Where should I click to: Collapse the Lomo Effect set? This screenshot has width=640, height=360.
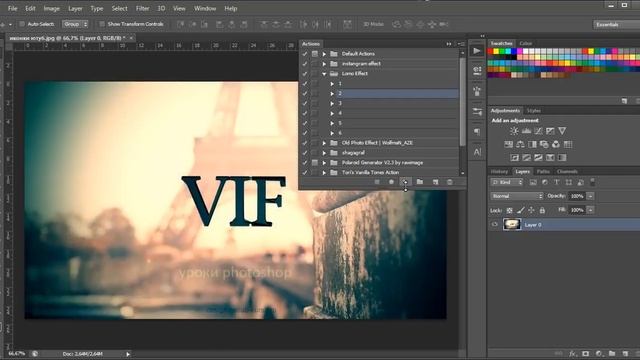[x=324, y=74]
